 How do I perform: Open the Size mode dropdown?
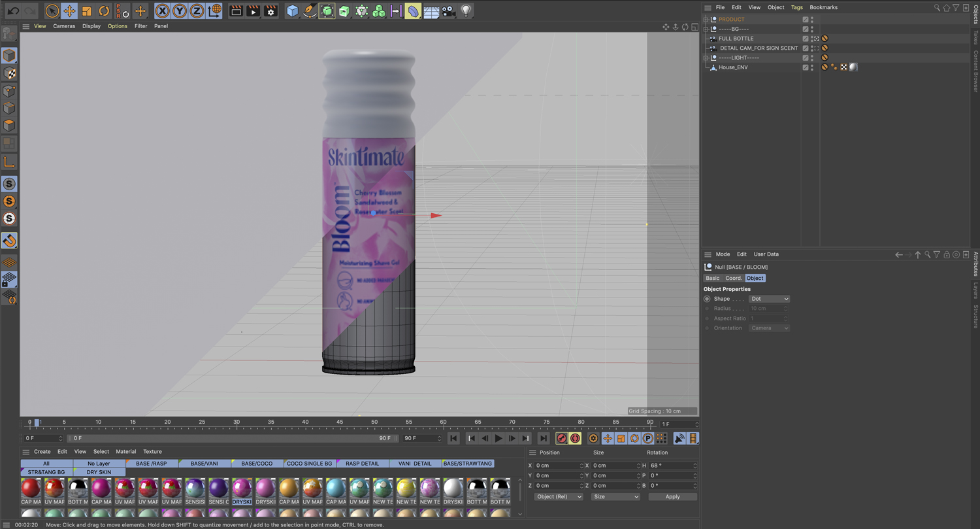coord(615,497)
